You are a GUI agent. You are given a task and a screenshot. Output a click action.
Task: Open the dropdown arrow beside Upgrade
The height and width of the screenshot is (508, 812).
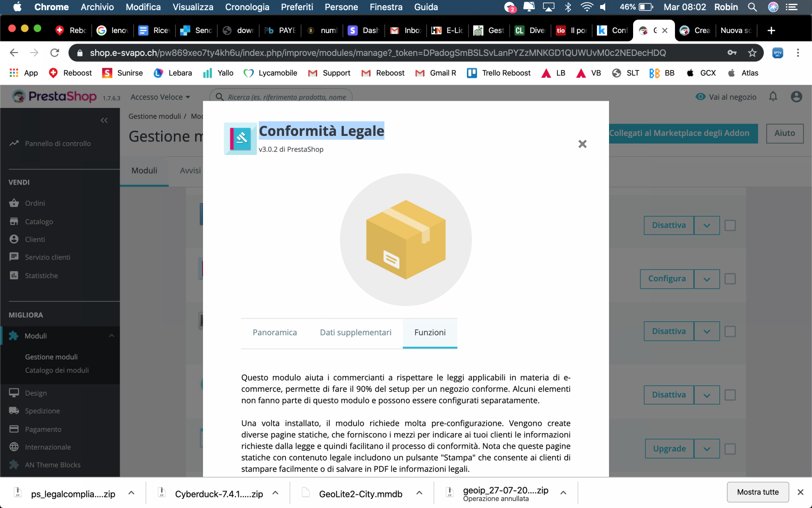point(707,449)
